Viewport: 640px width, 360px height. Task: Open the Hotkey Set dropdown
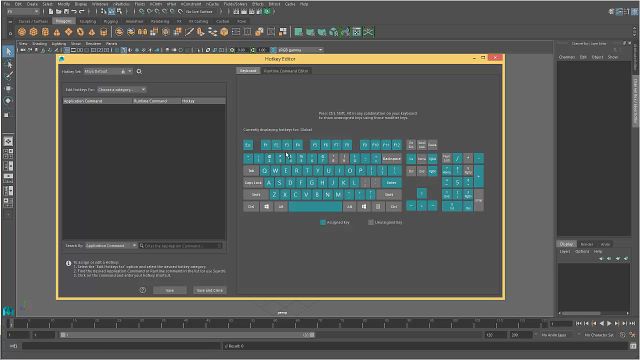[x=108, y=71]
